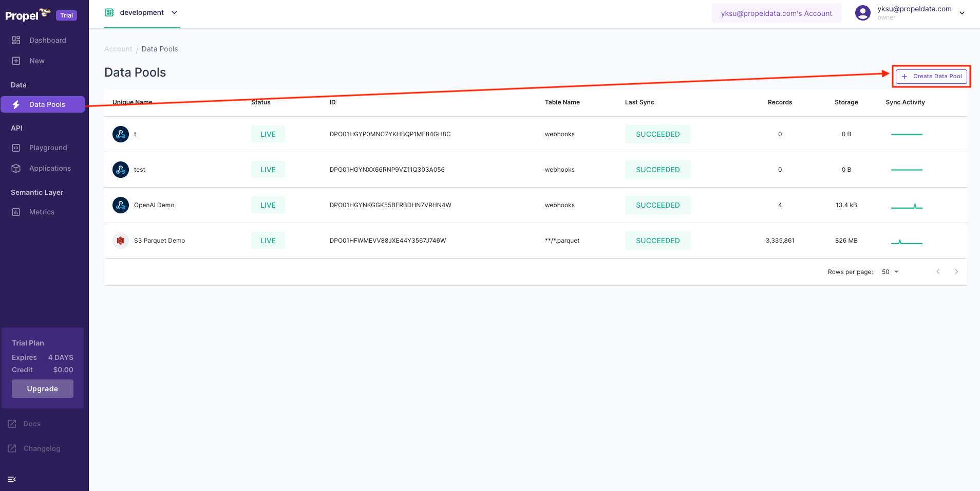The height and width of the screenshot is (491, 980).
Task: Click the next page arrow in pagination
Action: pos(956,271)
